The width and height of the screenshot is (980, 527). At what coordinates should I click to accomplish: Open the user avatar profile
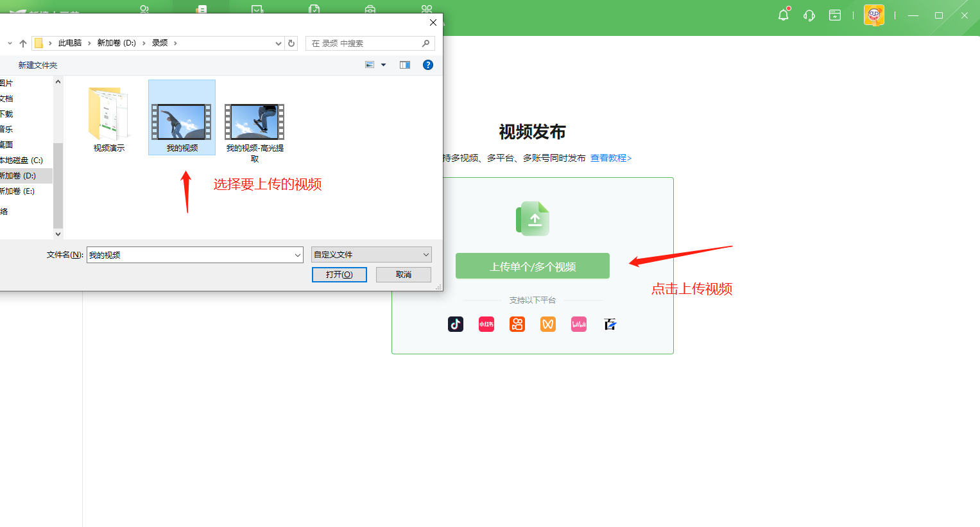click(x=874, y=15)
